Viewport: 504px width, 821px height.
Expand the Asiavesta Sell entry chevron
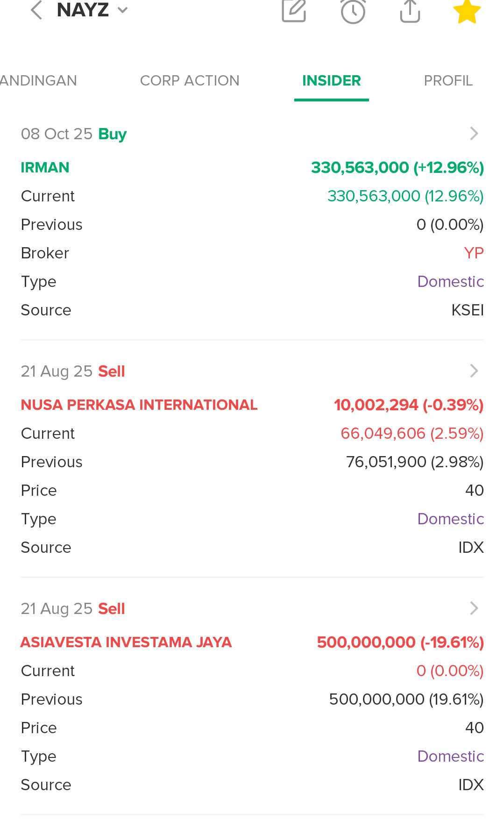[x=474, y=608]
